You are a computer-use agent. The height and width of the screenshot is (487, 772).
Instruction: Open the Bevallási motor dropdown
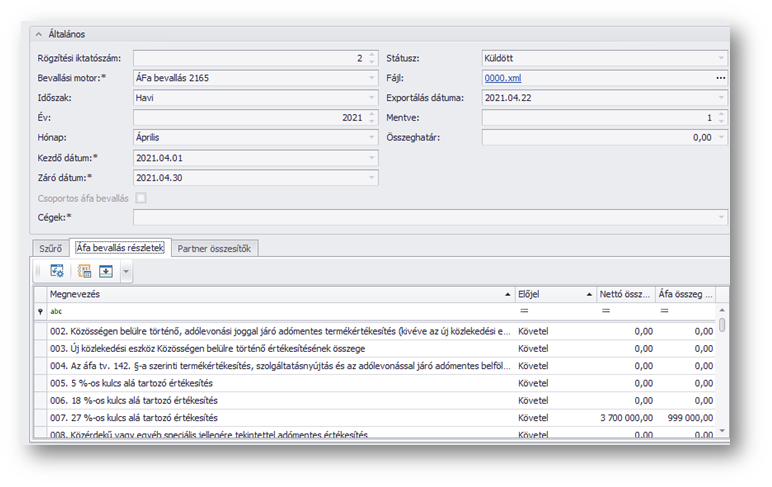(372, 78)
